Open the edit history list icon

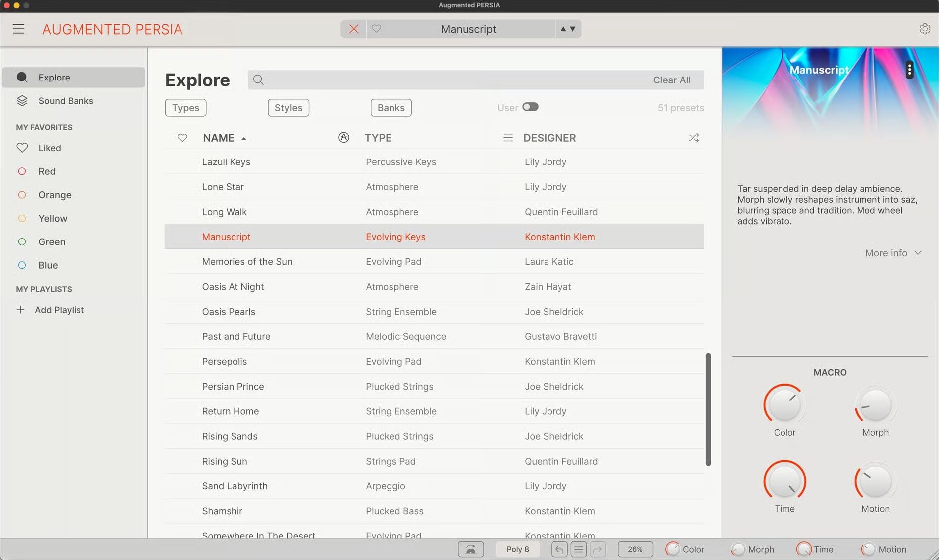pos(578,549)
